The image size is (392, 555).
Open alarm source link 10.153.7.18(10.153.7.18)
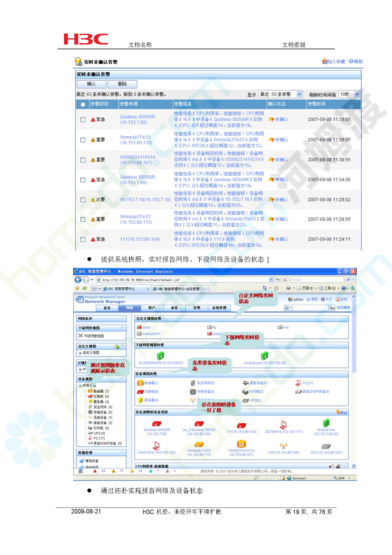pos(145,200)
